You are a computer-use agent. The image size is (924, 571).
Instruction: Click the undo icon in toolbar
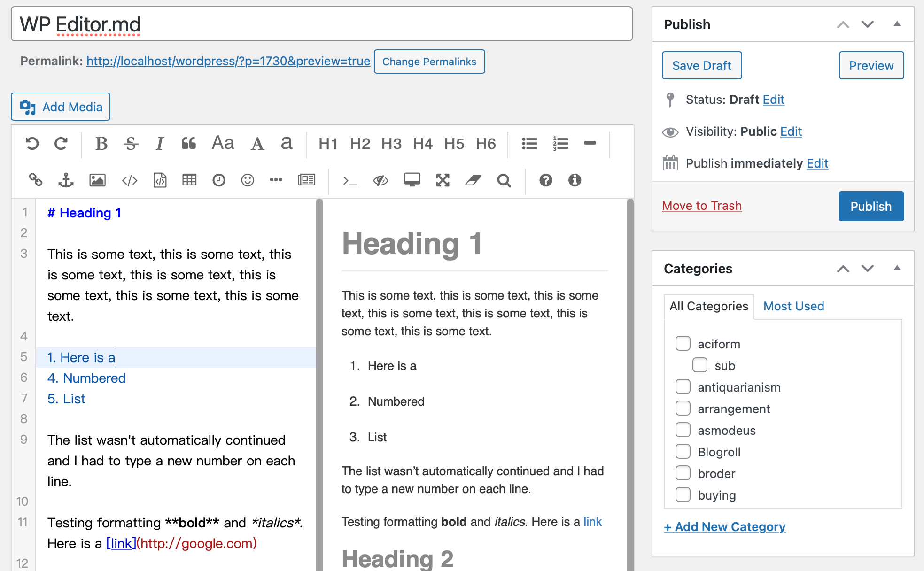[x=31, y=143]
